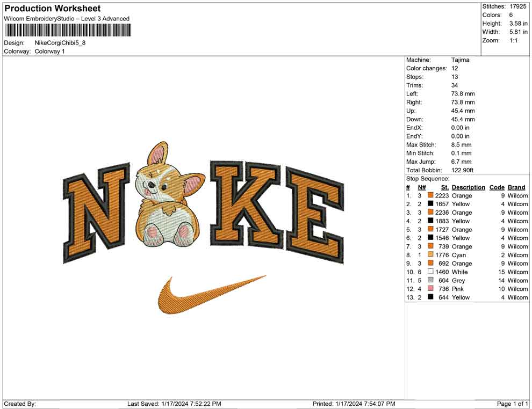Click the black swatch for stop 1883

click(x=430, y=221)
